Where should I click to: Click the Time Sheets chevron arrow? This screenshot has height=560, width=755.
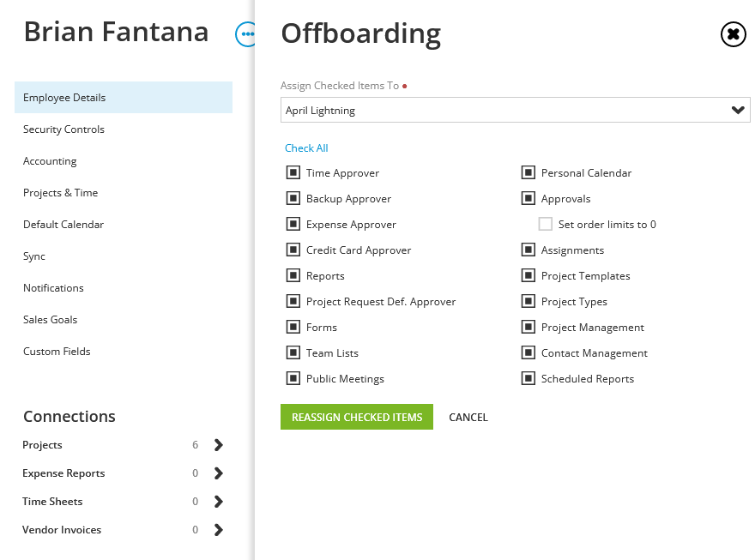pyautogui.click(x=218, y=502)
